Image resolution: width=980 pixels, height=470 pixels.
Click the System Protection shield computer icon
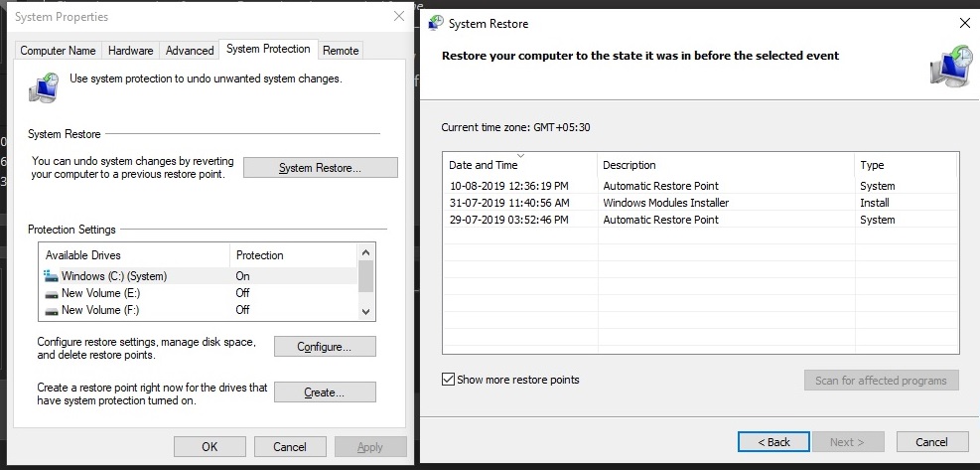[x=44, y=86]
